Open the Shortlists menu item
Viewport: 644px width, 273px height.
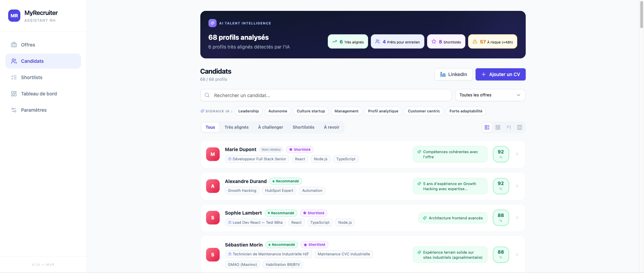[x=43, y=77]
